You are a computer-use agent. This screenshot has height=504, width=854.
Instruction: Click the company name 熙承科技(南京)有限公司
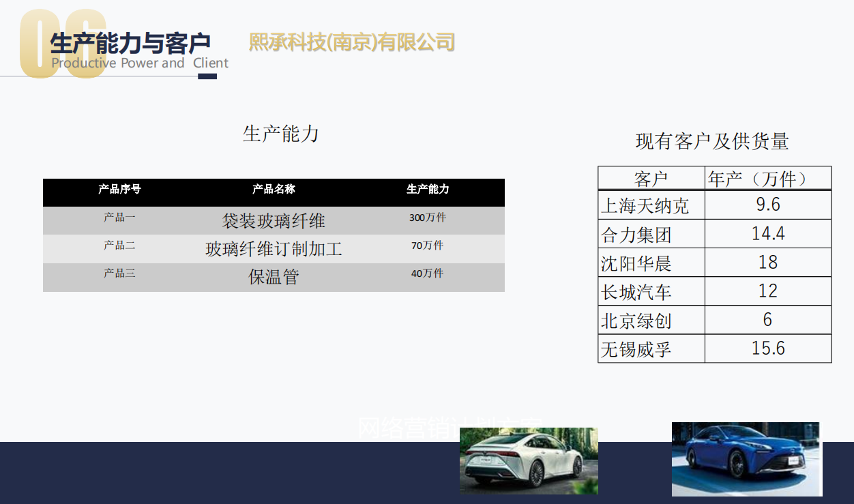click(x=352, y=42)
